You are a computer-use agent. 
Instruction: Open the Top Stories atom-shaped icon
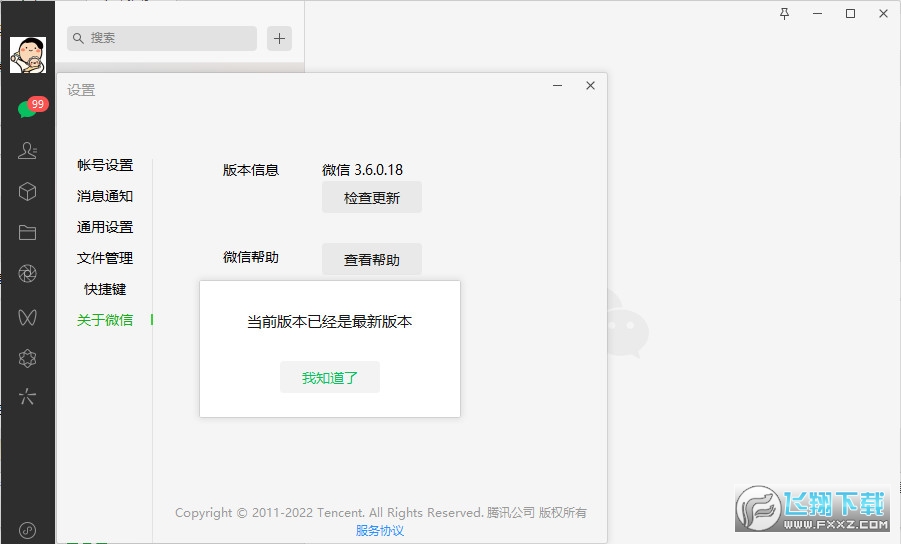click(27, 357)
